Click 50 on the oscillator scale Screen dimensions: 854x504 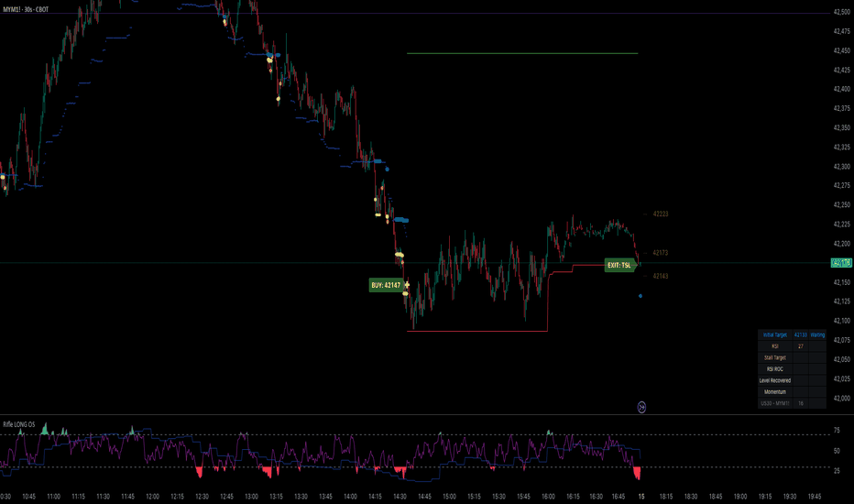(x=837, y=451)
